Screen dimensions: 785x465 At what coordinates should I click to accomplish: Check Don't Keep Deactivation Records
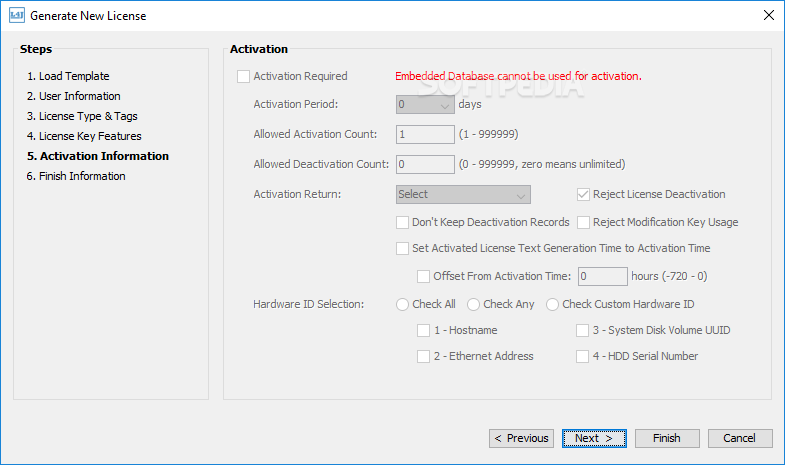pos(403,223)
